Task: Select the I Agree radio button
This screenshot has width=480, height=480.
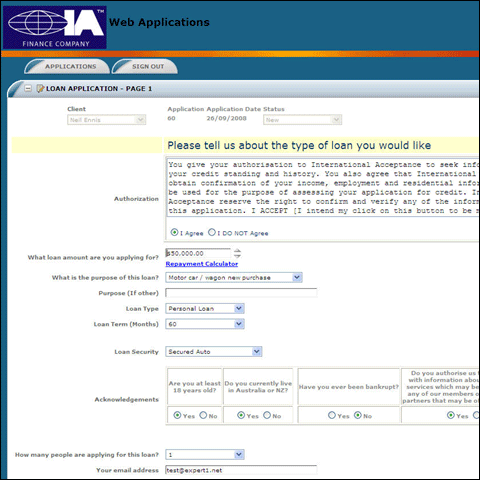Action: [174, 232]
